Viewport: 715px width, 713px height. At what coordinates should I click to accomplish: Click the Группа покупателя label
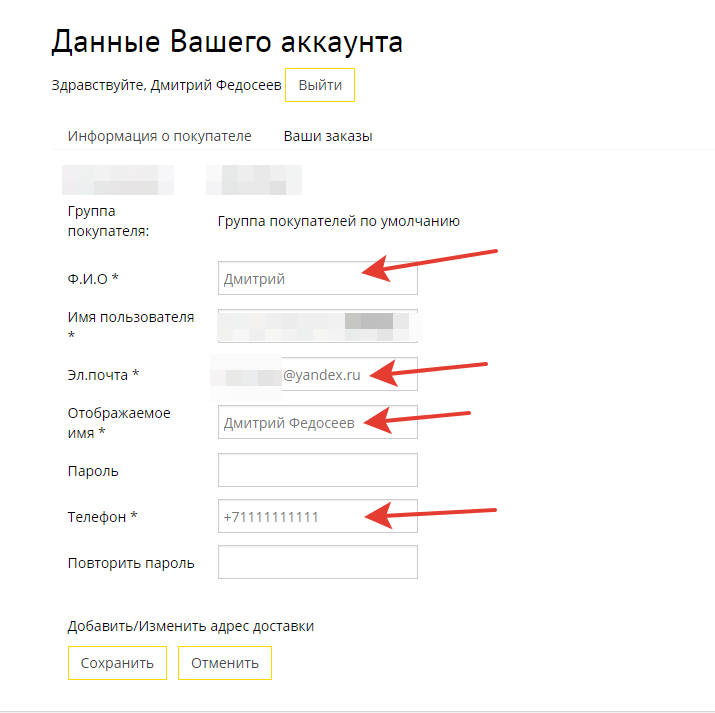click(109, 221)
